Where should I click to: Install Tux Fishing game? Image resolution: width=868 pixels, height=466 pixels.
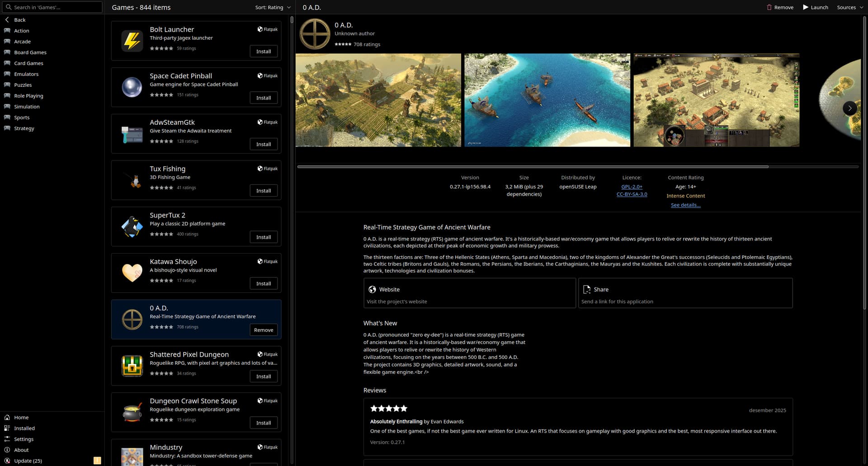tap(264, 191)
